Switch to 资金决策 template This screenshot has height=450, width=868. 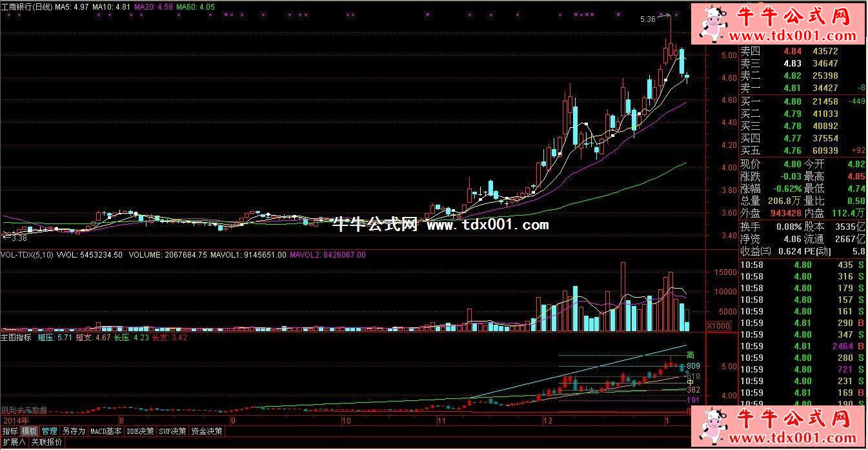(x=207, y=431)
